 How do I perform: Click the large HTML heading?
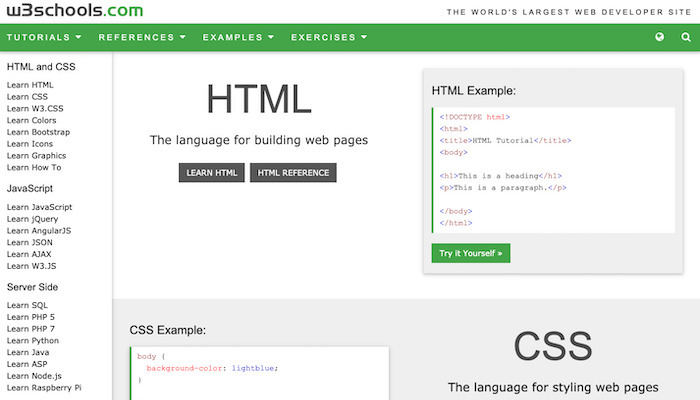click(x=259, y=99)
